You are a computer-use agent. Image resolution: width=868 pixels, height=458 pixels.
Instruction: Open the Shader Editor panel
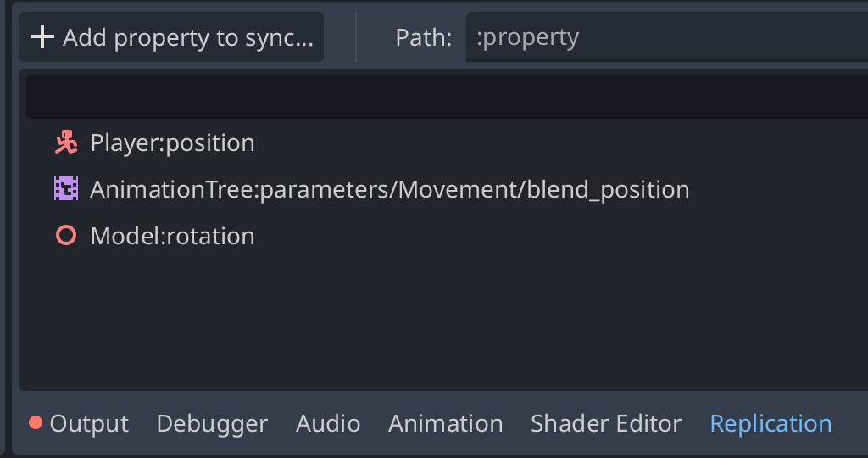(605, 423)
